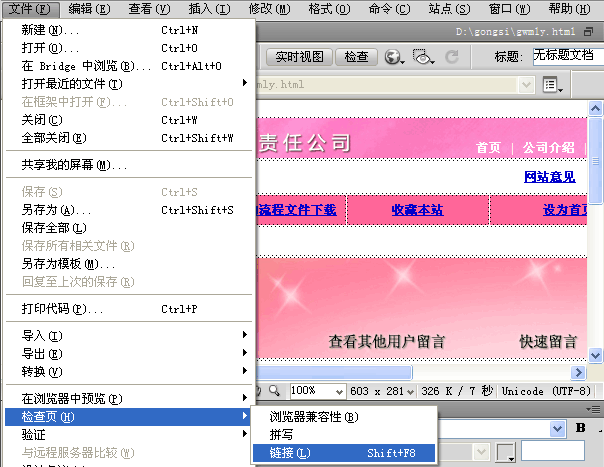Image resolution: width=604 pixels, height=467 pixels.
Task: Select the zoom magnifier tool in status bar
Action: click(273, 391)
